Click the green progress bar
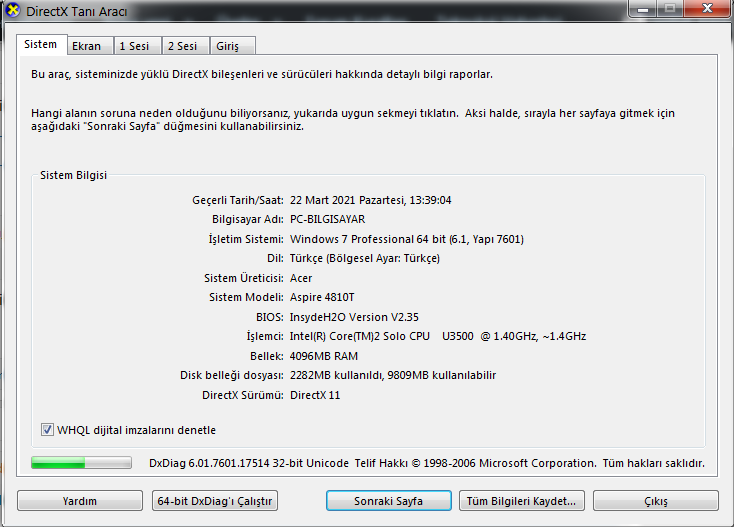 pyautogui.click(x=81, y=463)
